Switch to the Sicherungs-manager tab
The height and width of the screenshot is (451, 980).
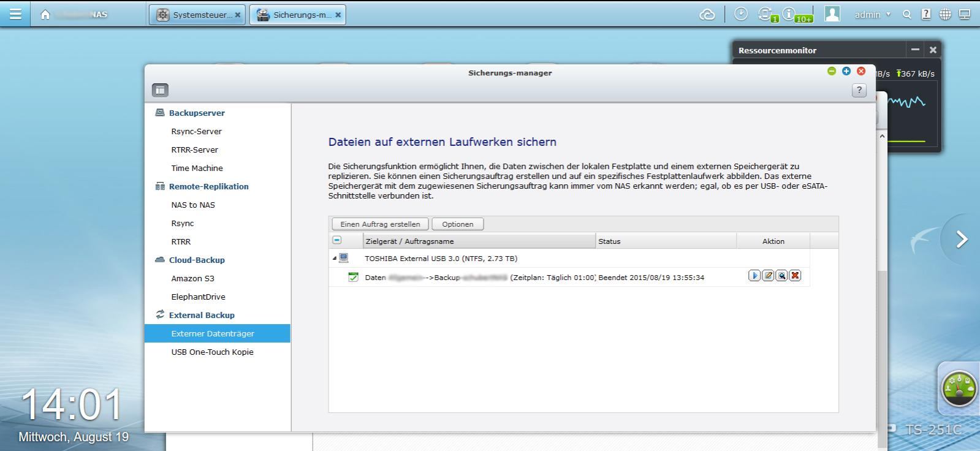(298, 15)
